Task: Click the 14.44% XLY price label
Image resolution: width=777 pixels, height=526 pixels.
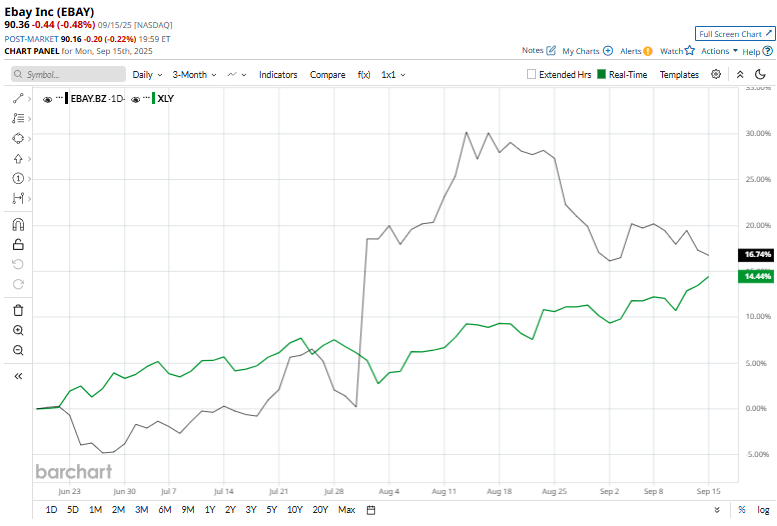Action: [756, 276]
